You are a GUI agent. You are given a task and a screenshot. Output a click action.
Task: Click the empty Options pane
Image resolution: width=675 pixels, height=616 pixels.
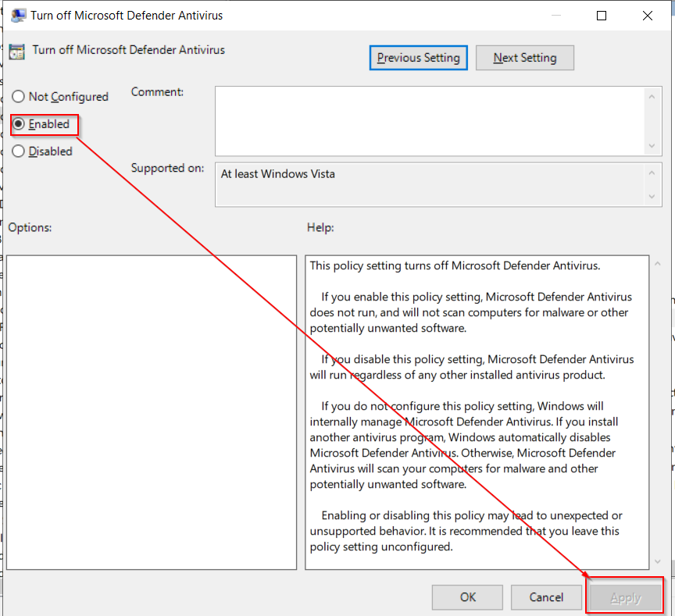pos(152,412)
